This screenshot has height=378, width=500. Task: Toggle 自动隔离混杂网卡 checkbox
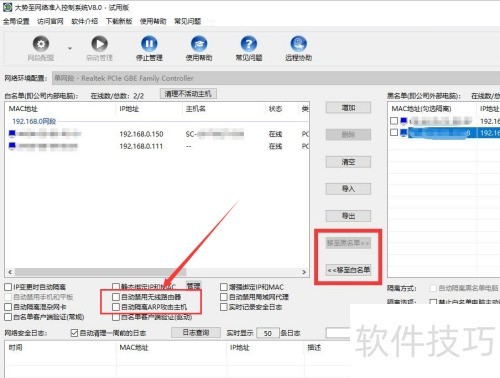(x=8, y=307)
